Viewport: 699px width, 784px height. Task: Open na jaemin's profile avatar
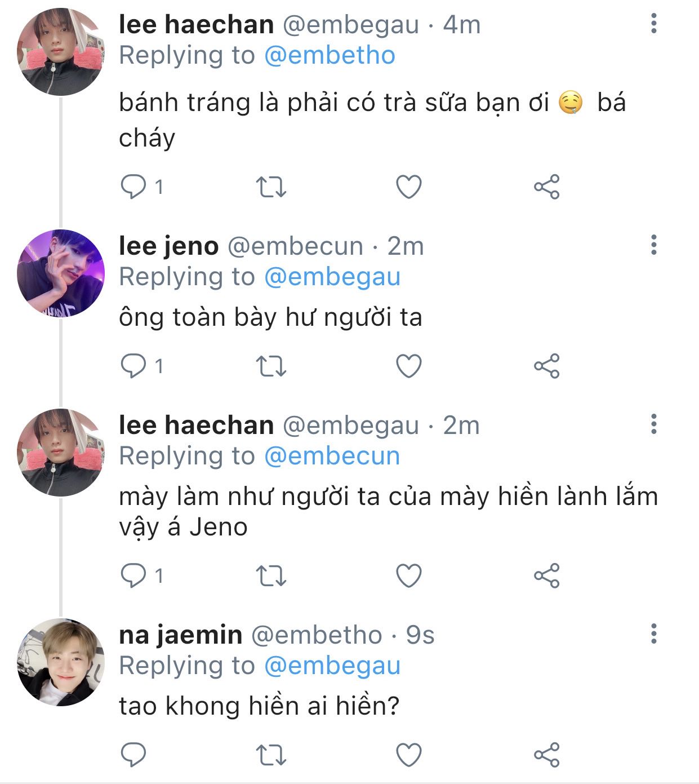61,662
